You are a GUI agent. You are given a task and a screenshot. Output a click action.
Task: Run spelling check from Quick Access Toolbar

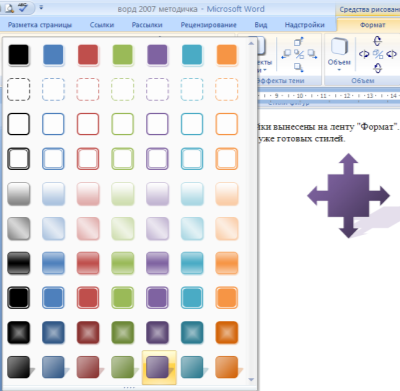(x=24, y=7)
